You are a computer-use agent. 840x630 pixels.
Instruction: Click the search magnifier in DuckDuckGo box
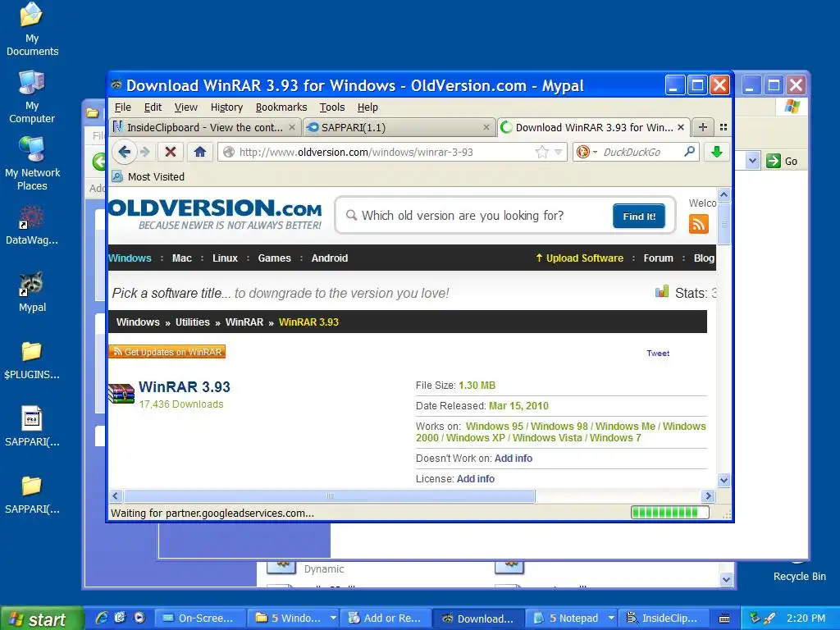689,152
